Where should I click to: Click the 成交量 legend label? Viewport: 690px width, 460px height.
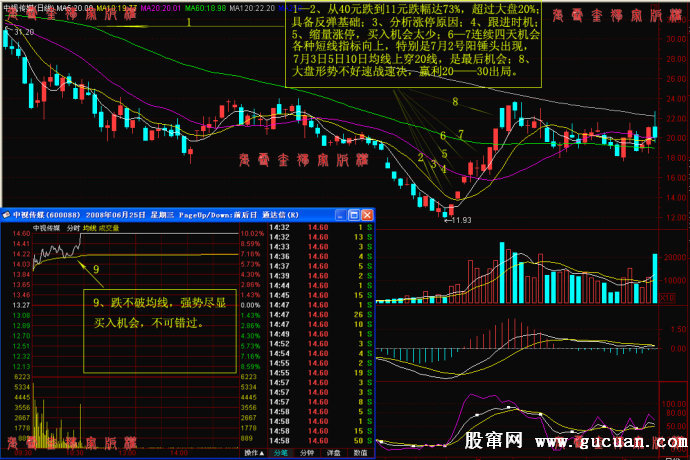109,228
